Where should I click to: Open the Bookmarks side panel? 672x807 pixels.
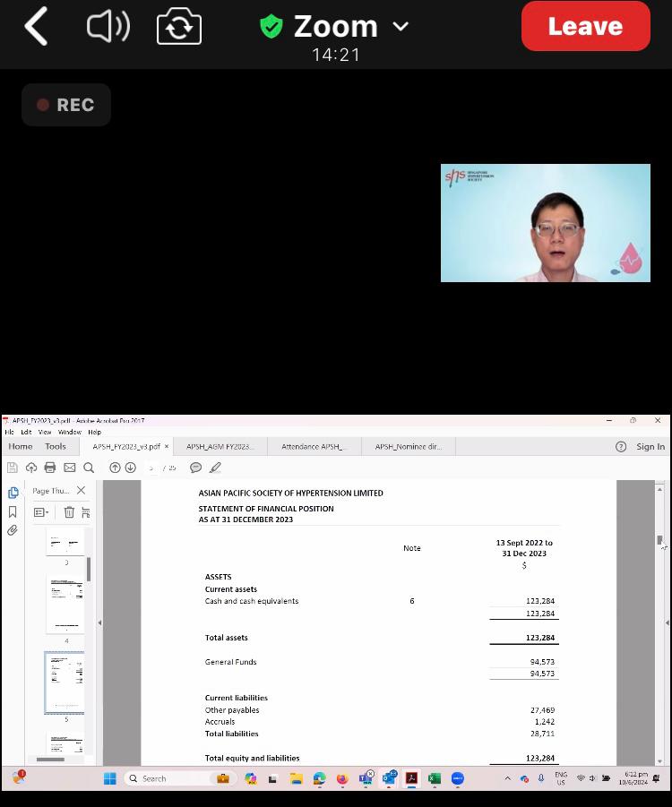(x=13, y=511)
